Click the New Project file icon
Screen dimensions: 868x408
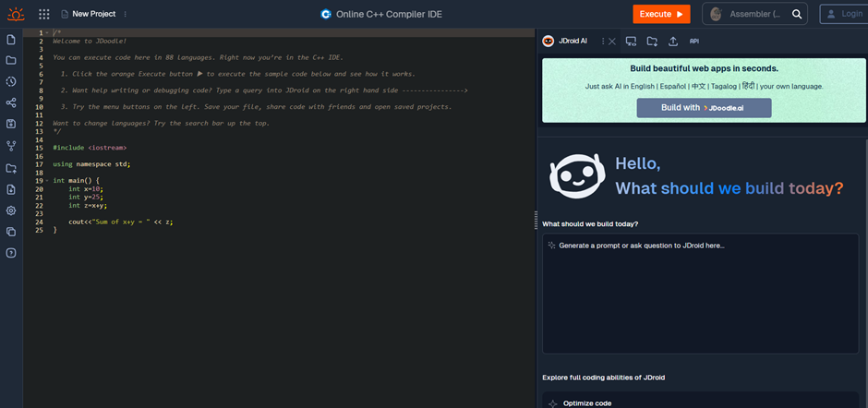65,14
